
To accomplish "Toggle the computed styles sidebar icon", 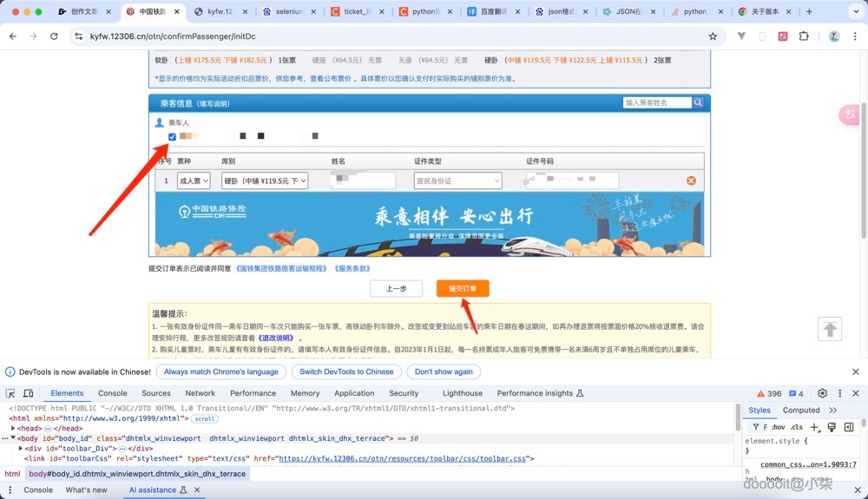I will (849, 427).
